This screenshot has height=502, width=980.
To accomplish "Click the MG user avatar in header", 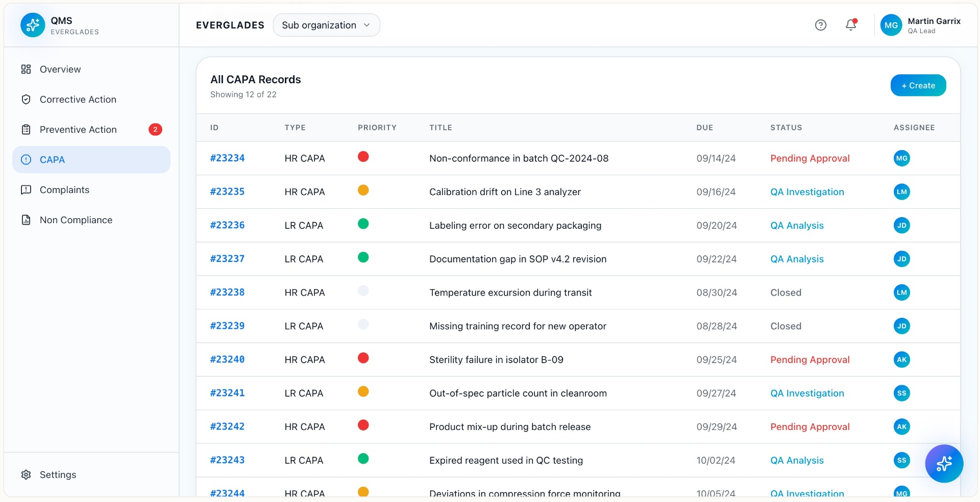I will tap(891, 25).
